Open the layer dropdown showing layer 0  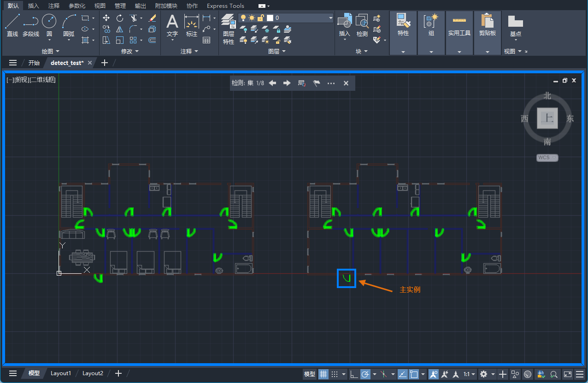pyautogui.click(x=330, y=18)
